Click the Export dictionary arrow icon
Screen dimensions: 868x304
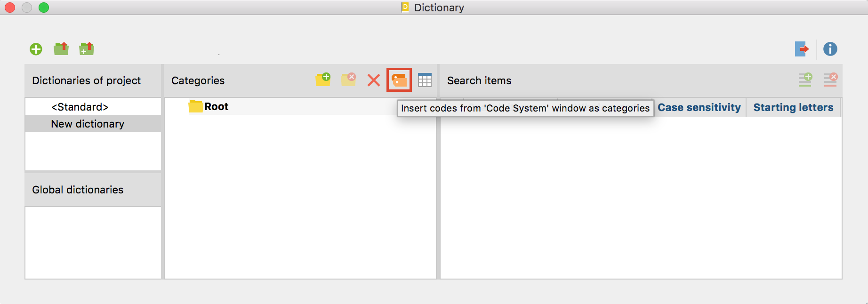tap(802, 49)
